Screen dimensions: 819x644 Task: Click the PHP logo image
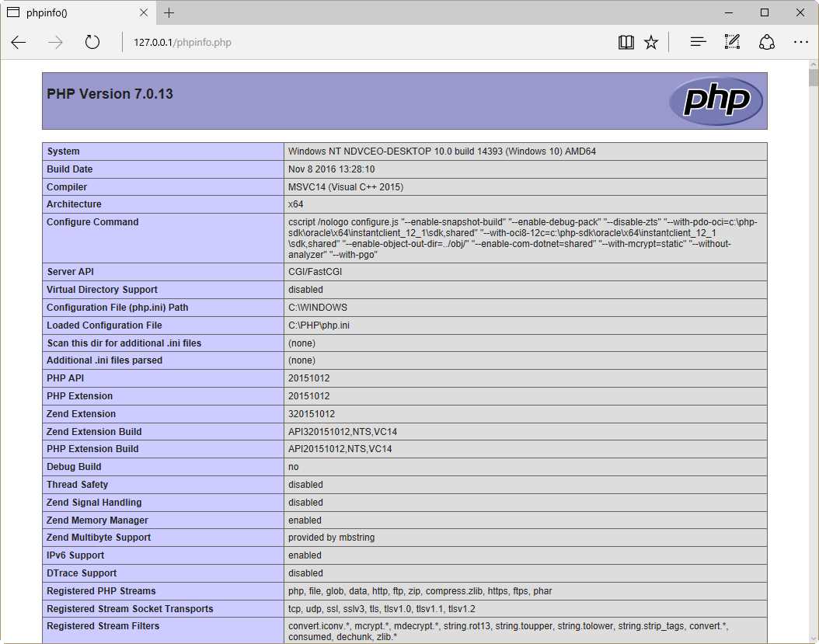click(716, 100)
